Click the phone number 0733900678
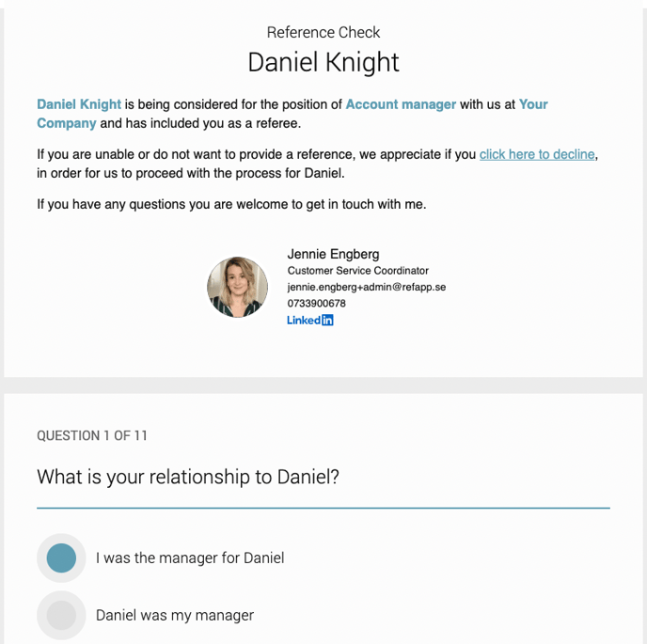Viewport: 647px width, 644px height. [317, 304]
